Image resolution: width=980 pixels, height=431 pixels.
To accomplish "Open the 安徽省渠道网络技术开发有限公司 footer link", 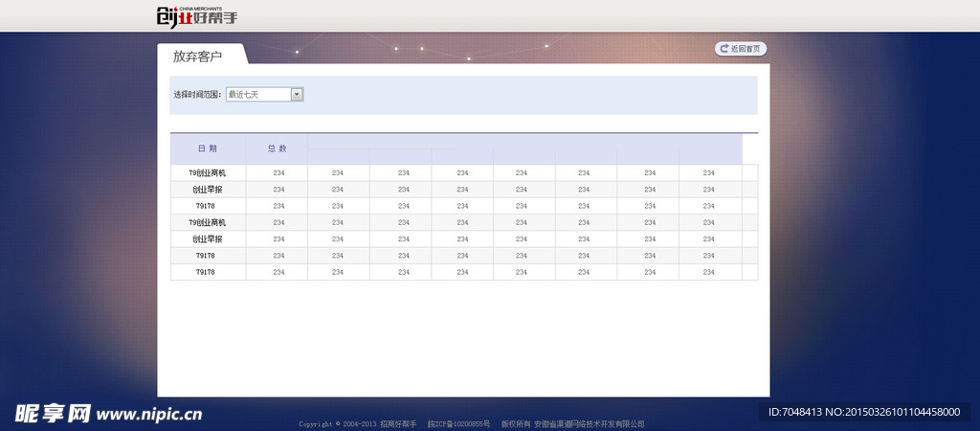I will point(589,423).
